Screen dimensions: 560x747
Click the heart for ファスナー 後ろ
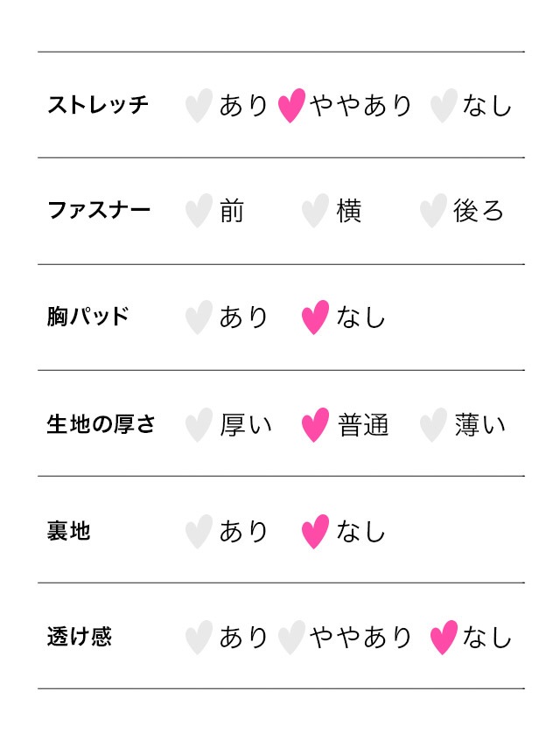tap(433, 211)
